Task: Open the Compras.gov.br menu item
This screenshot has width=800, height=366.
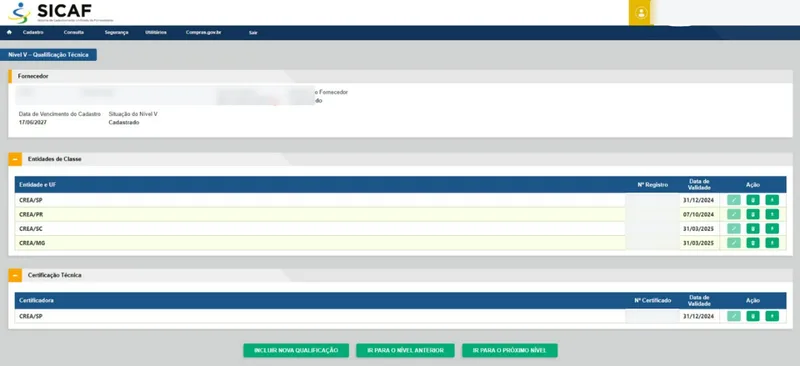Action: tap(203, 33)
